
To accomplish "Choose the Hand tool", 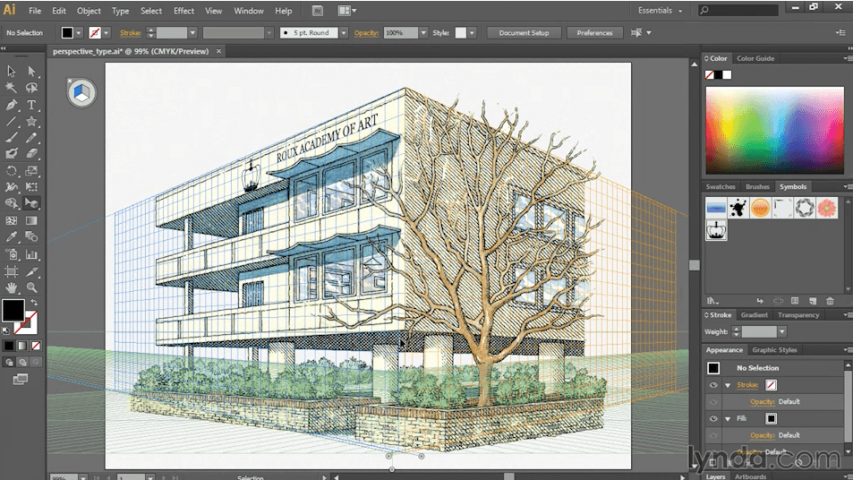I will pos(11,287).
